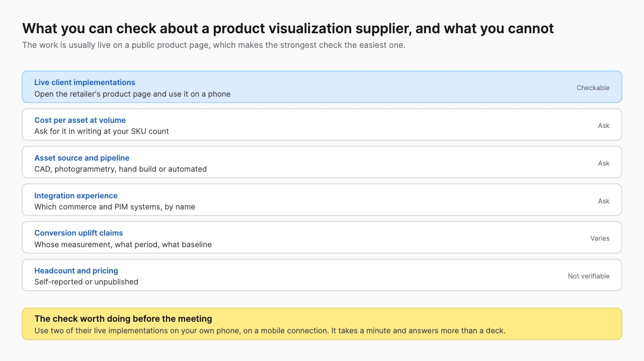
Task: Click 'Self-reported or unpublished' text
Action: click(x=86, y=282)
